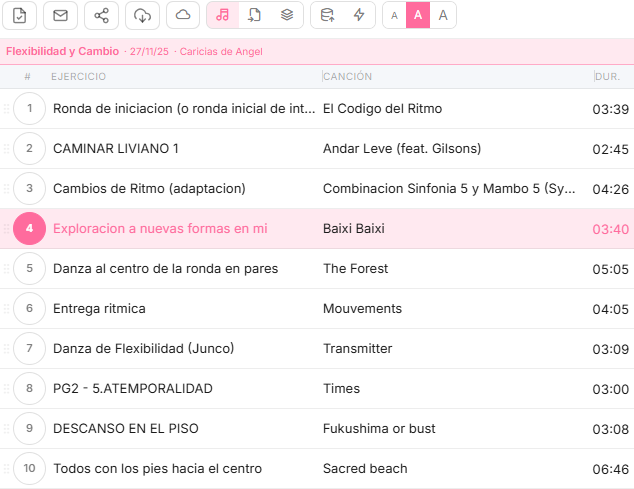Select the music notes view toggle

[222, 15]
